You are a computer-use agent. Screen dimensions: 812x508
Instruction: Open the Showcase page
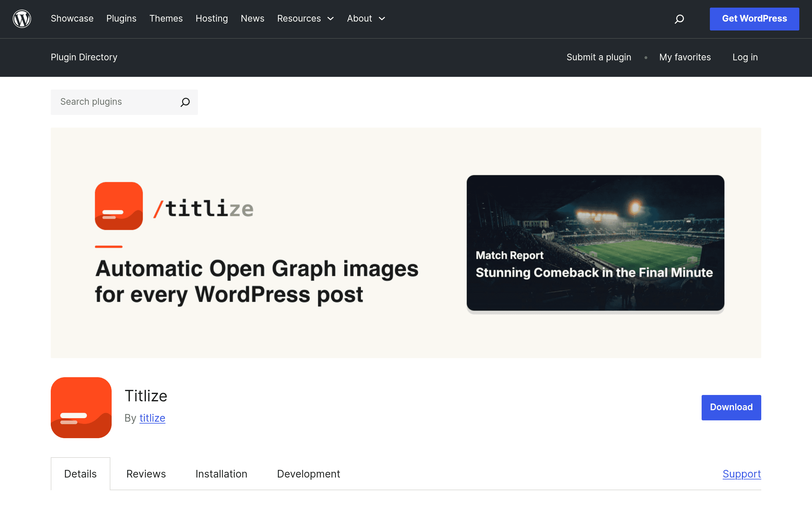pos(72,18)
